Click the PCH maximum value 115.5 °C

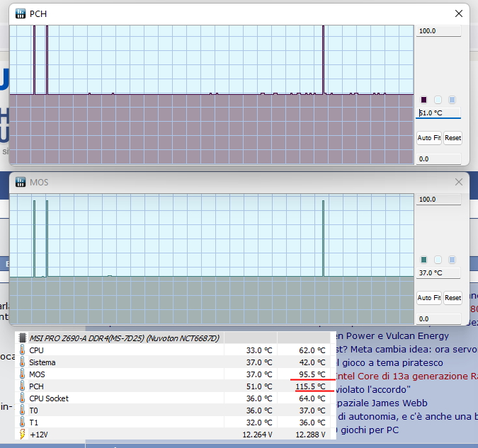pos(310,386)
